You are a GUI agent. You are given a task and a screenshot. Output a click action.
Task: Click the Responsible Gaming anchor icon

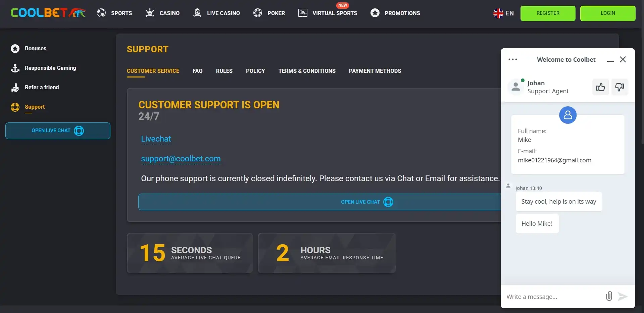(15, 68)
